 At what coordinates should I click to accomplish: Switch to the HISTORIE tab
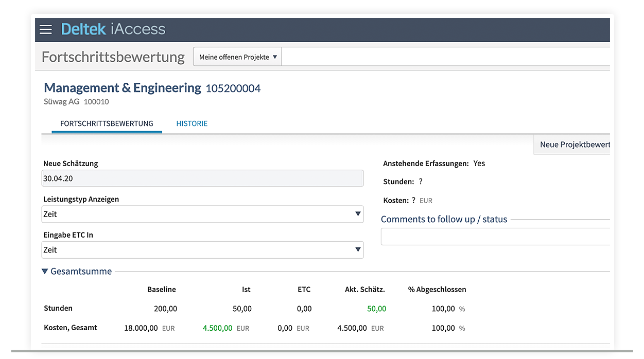coord(192,123)
